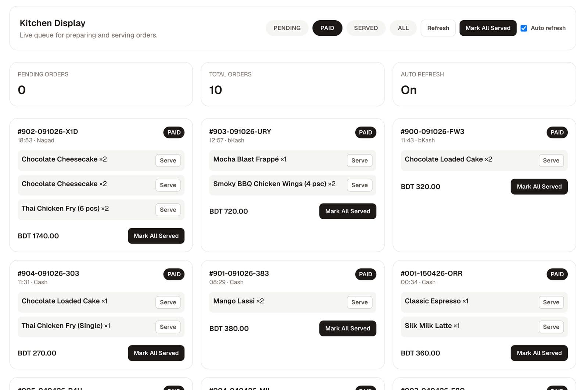Click the header Mark All Served button
The width and height of the screenshot is (588, 390).
pos(488,28)
